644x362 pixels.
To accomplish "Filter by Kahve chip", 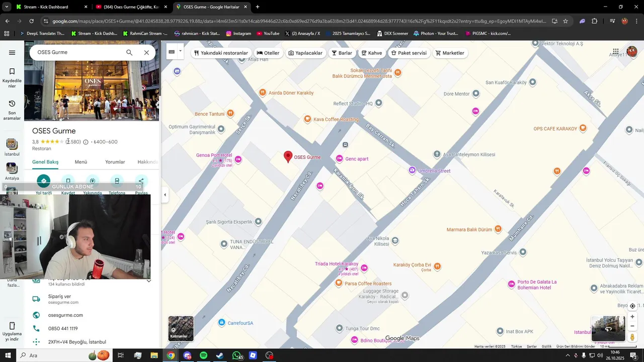I will coord(372,53).
